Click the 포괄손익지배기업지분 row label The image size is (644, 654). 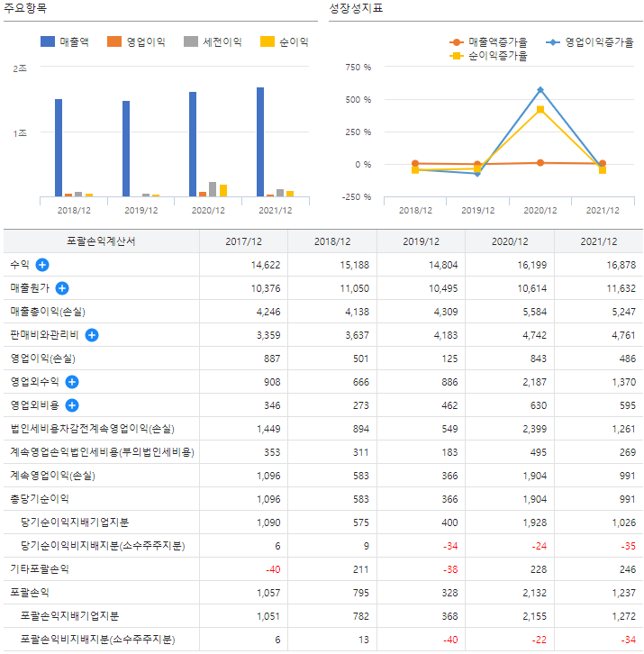69,615
